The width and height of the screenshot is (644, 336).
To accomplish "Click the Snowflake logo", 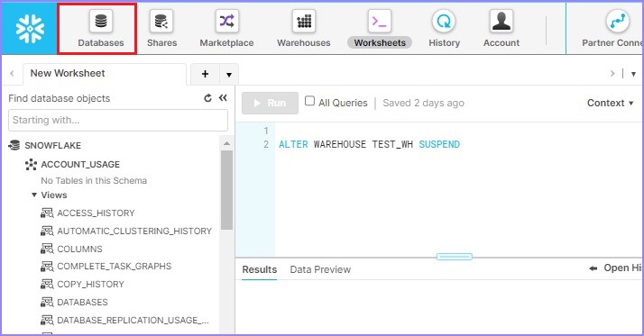I will [x=29, y=28].
